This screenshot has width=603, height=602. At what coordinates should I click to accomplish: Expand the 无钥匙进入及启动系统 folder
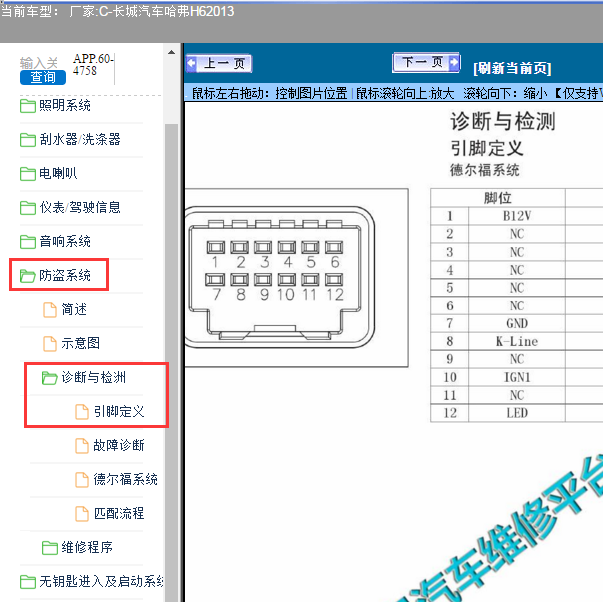click(101, 581)
